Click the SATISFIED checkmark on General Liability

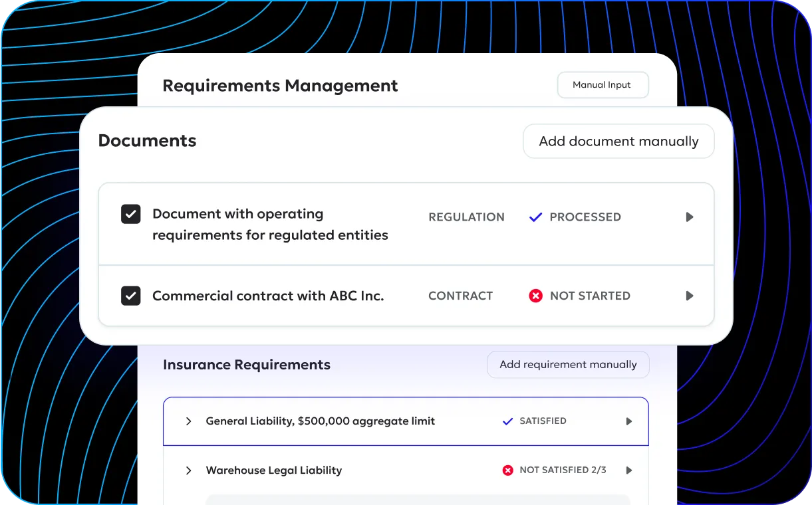coord(508,421)
